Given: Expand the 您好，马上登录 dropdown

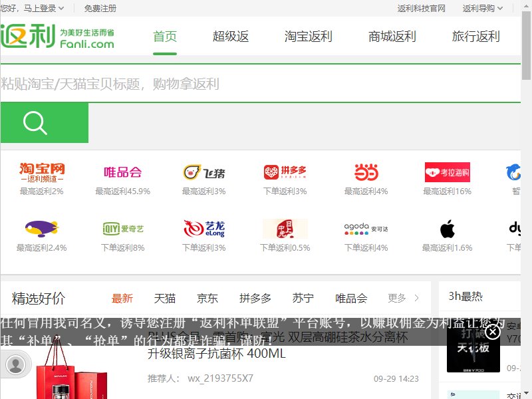Looking at the screenshot, I should [x=32, y=8].
